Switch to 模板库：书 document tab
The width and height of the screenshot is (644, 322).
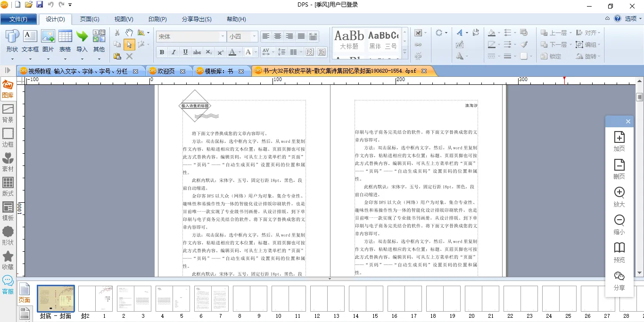(x=219, y=71)
